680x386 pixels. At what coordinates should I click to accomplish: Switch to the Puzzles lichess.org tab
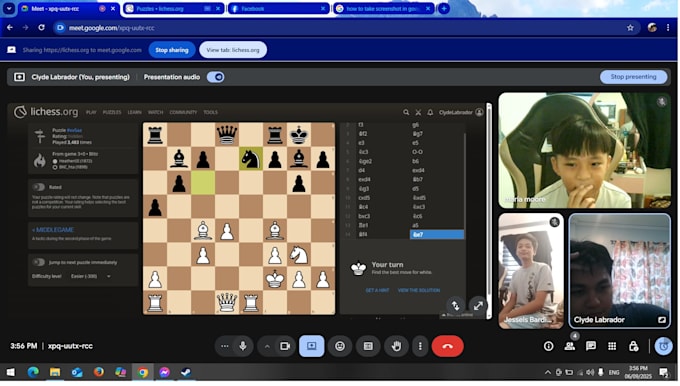(x=173, y=8)
